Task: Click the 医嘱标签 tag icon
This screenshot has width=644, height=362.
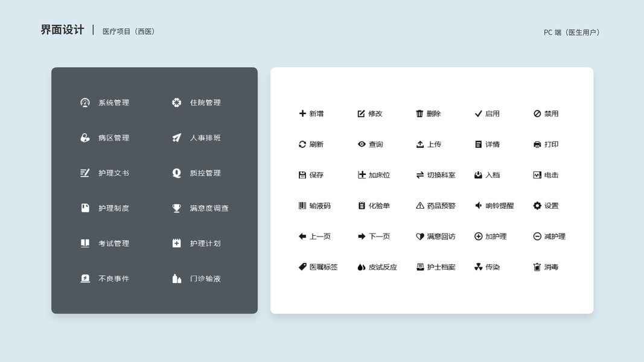Action: pos(302,267)
